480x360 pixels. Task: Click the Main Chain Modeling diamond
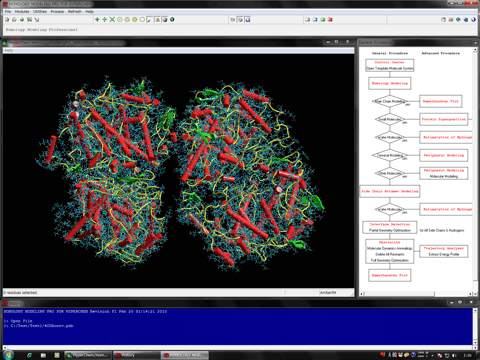pos(390,101)
